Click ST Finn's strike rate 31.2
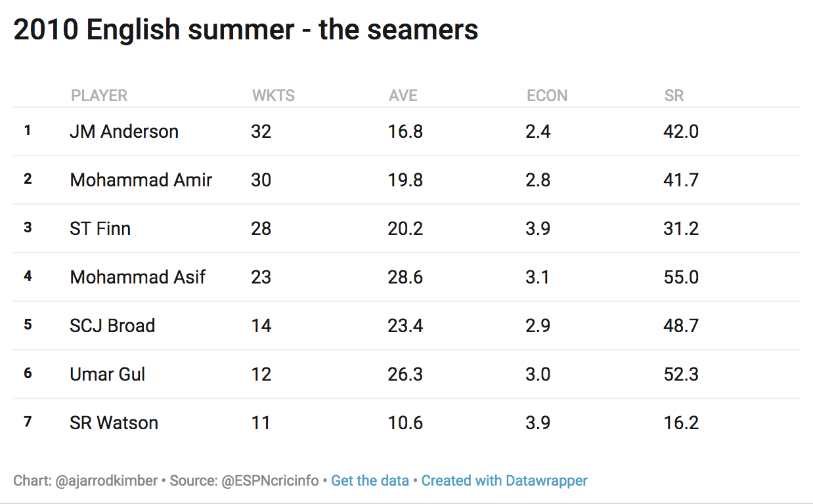The height and width of the screenshot is (504, 813). pyautogui.click(x=681, y=229)
